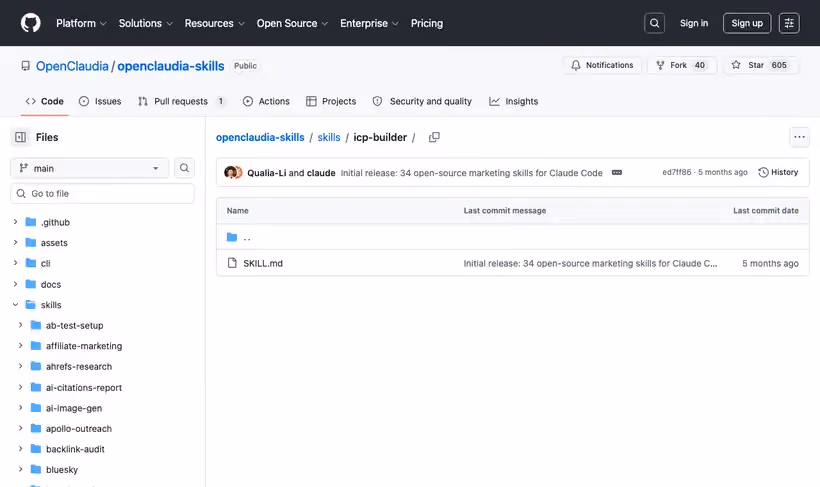Open the Projects tab

coord(331,101)
